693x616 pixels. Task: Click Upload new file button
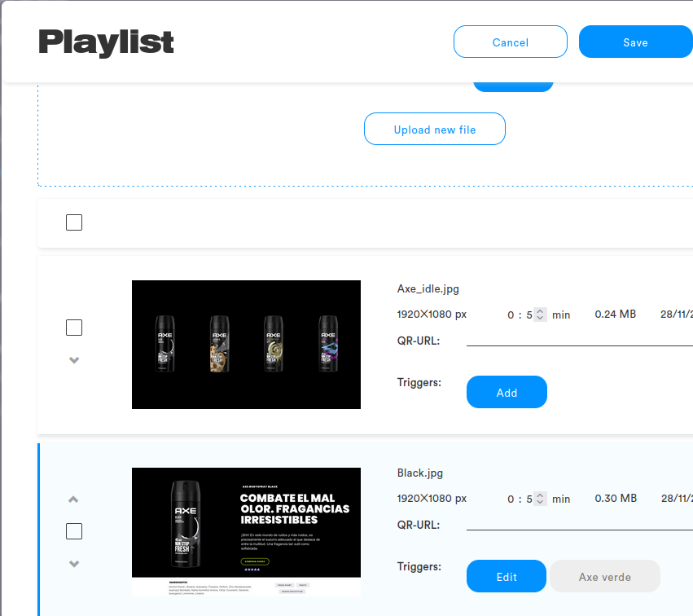click(x=435, y=129)
